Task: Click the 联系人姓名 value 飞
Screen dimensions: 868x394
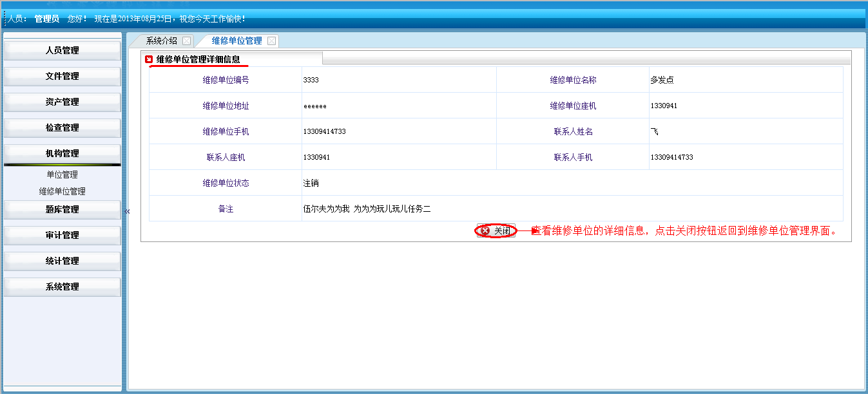Action: click(654, 131)
